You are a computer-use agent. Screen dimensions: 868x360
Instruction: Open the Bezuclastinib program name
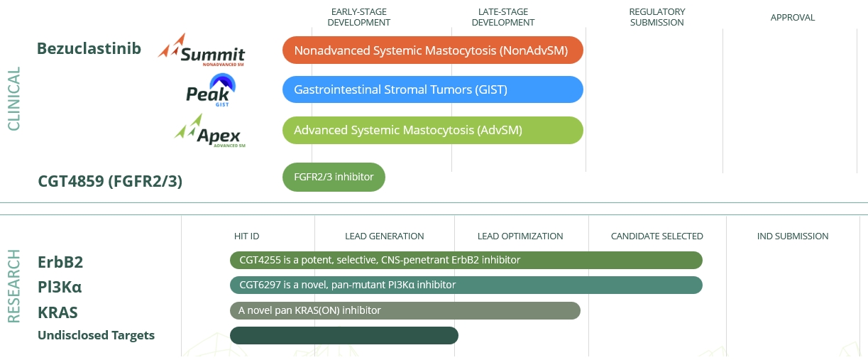pos(89,49)
